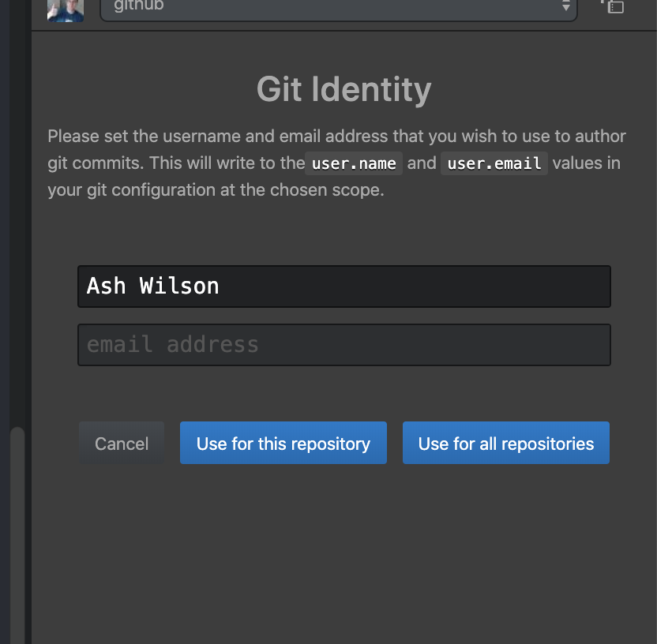This screenshot has width=657, height=644.
Task: Open the github selector dropdown
Action: (338, 9)
